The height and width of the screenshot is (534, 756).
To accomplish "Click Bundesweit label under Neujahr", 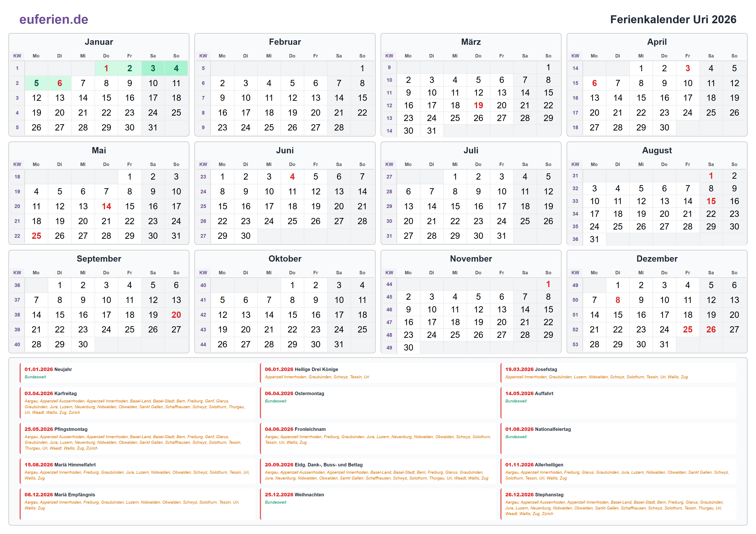I will 35,377.
